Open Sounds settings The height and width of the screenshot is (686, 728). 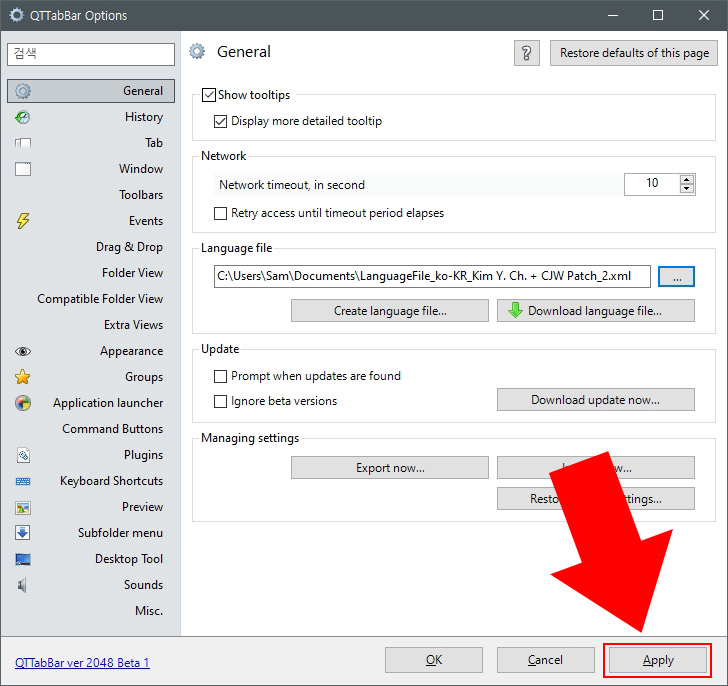tap(91, 585)
